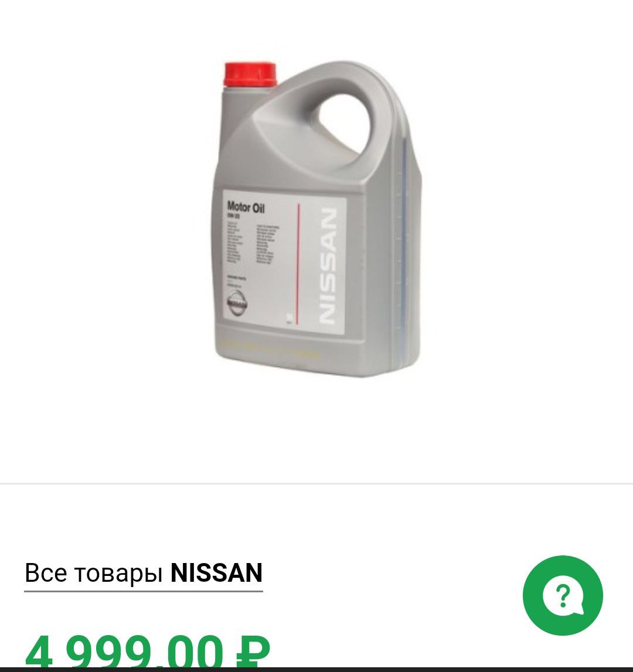Image resolution: width=633 pixels, height=672 pixels.
Task: Open the Nissan motor oil product photo
Action: point(318,219)
